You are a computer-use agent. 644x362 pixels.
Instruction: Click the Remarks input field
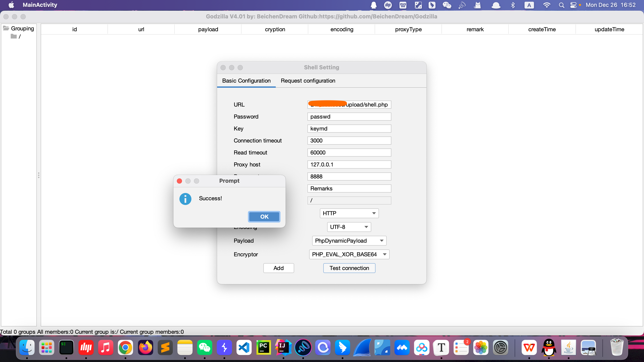[349, 189]
